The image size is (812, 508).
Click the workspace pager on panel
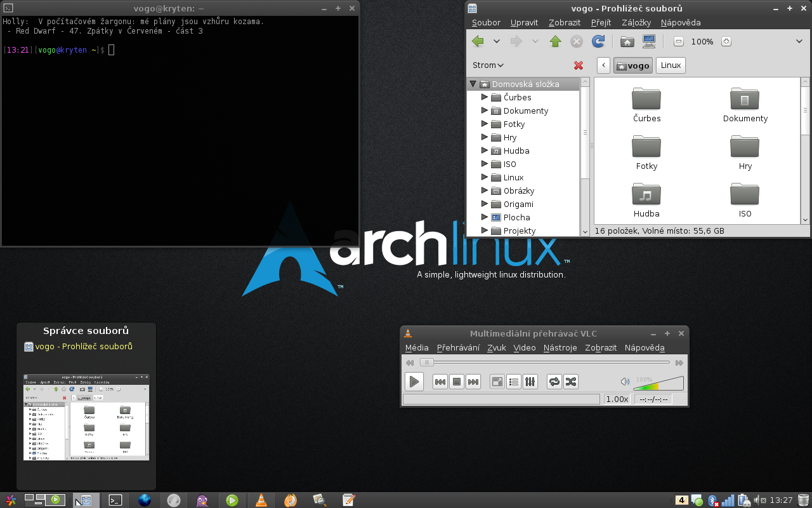coord(46,500)
